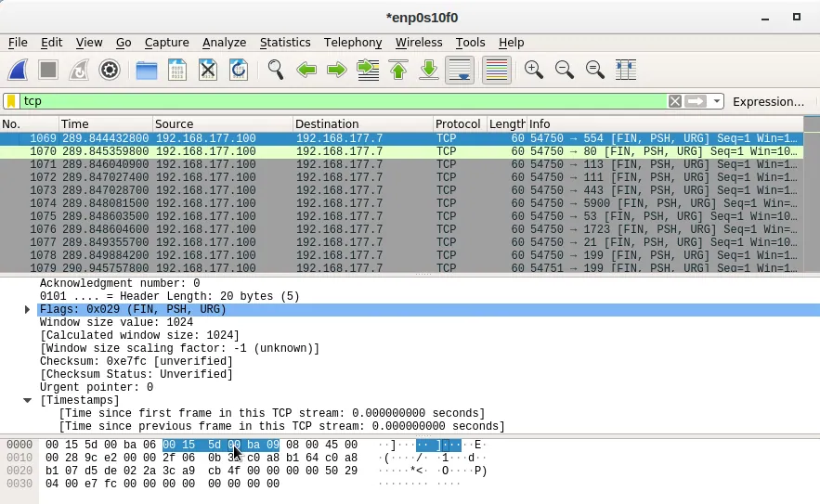Sort by the Time column header
This screenshot has height=504, width=820.
(x=106, y=123)
